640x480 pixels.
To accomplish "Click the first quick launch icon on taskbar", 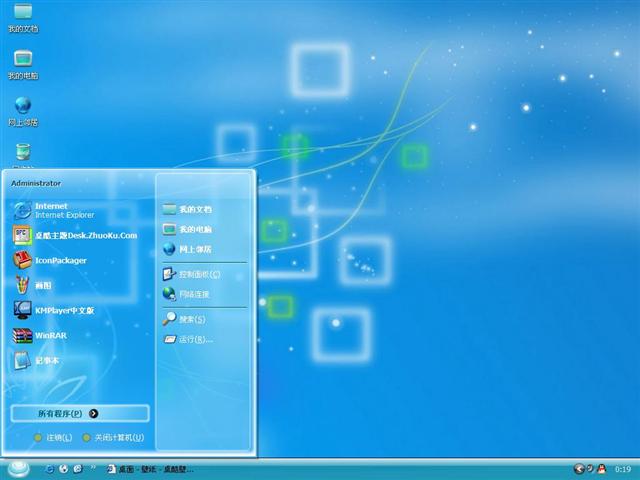I will (x=50, y=469).
